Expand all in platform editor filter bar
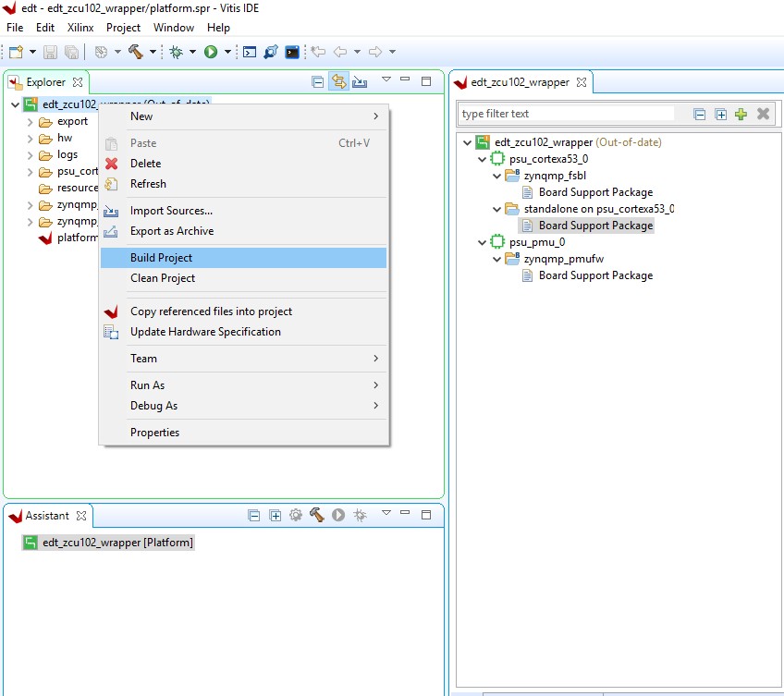 pos(720,114)
